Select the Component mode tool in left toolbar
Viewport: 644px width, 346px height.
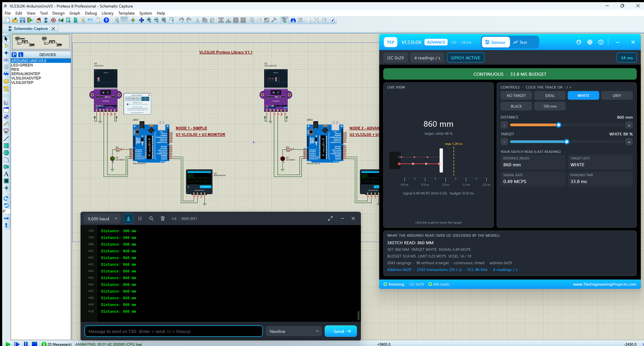coord(6,46)
